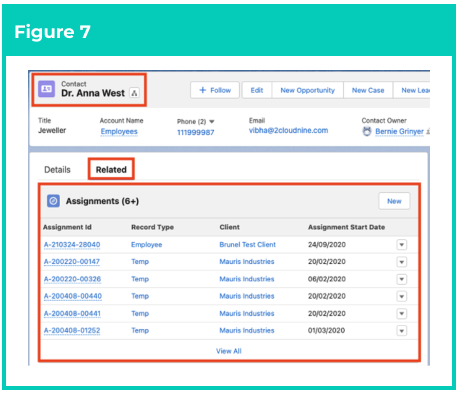Open Bernie Grinyer owner link
458x394 pixels.
pyautogui.click(x=399, y=132)
